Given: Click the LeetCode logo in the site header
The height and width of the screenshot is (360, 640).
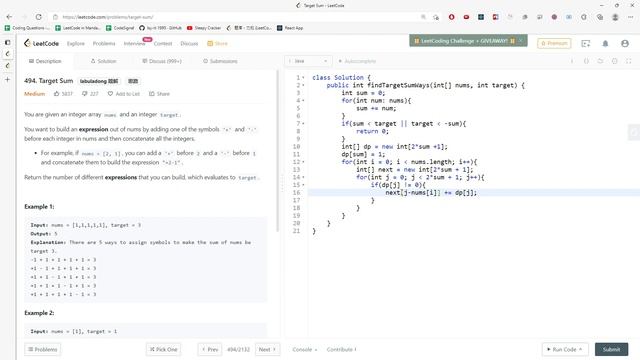Looking at the screenshot, I should 41,43.
